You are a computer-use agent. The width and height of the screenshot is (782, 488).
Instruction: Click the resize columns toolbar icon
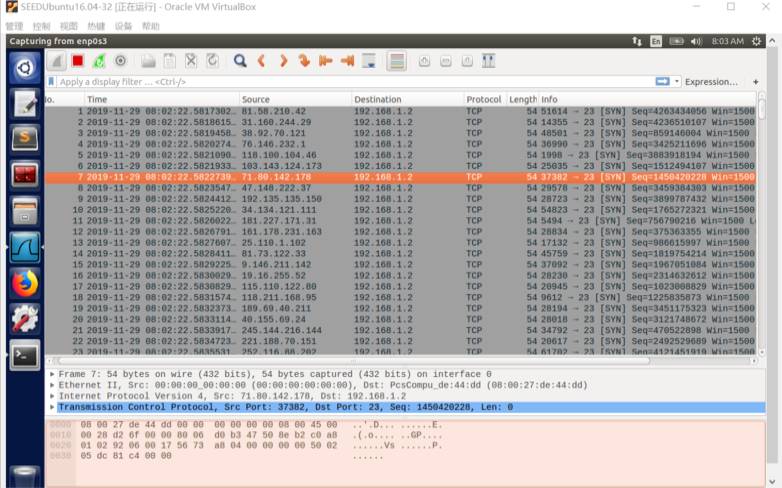click(489, 61)
